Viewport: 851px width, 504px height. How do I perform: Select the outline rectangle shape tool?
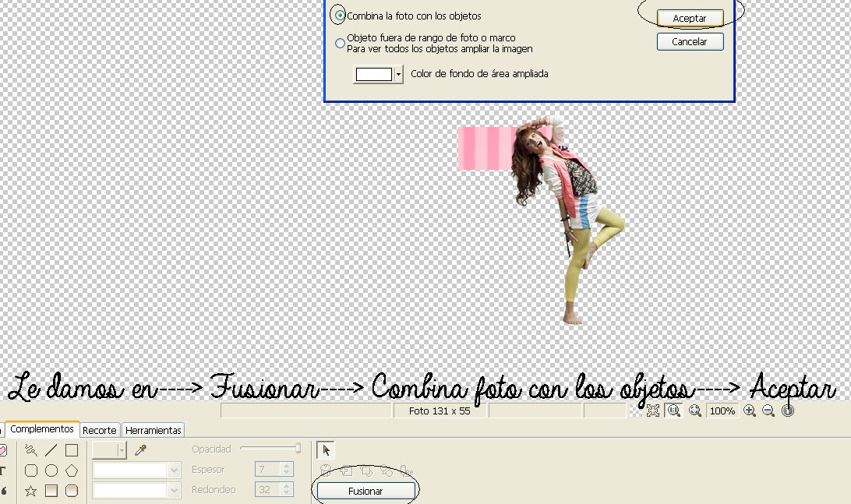tap(72, 450)
